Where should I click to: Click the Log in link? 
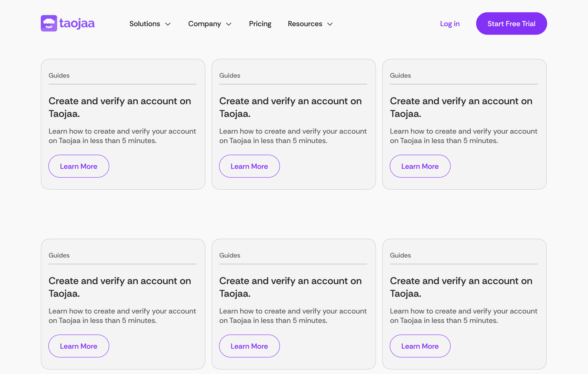click(450, 24)
